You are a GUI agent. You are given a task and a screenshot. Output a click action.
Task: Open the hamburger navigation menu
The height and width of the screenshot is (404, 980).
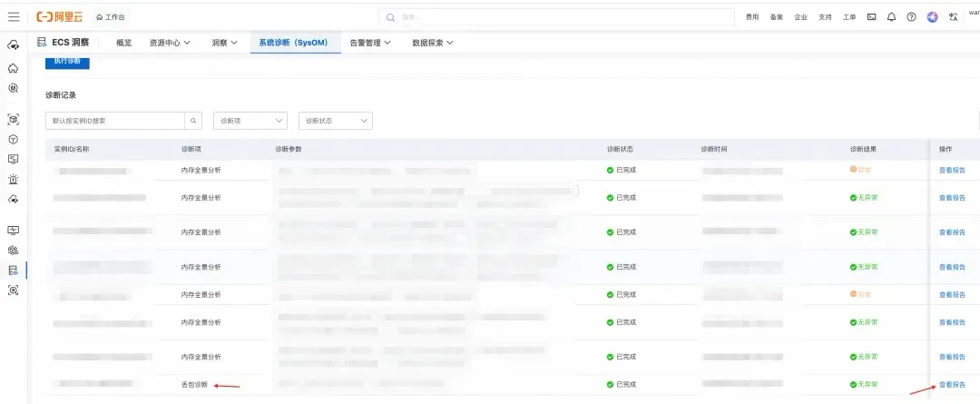coord(13,17)
